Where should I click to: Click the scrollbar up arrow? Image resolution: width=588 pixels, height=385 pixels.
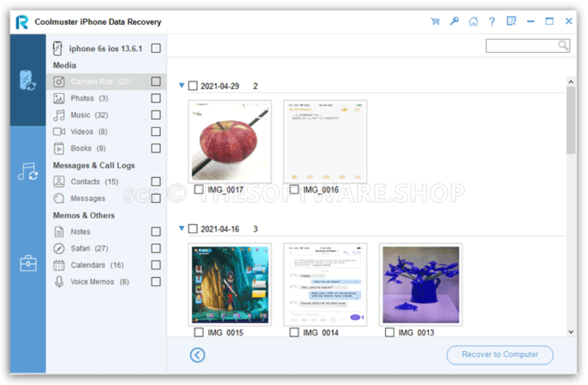pos(571,81)
